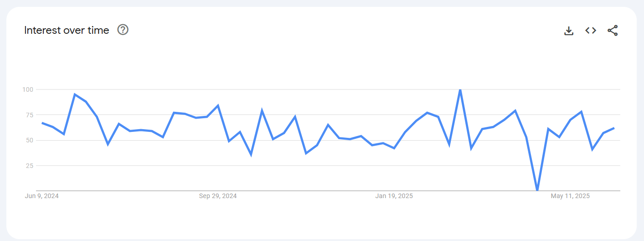Click the 75 value axis label
The width and height of the screenshot is (644, 241).
[30, 115]
